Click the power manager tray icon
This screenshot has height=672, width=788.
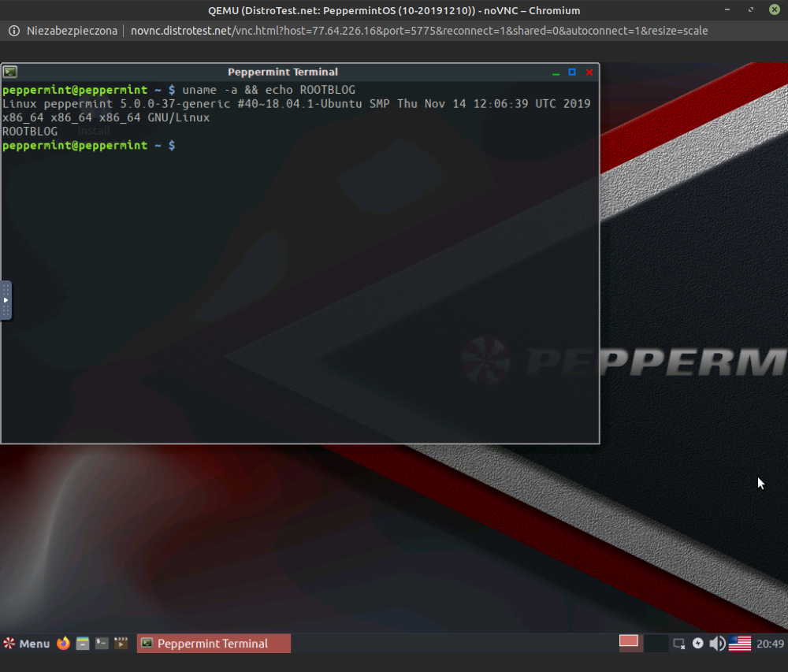(x=698, y=644)
